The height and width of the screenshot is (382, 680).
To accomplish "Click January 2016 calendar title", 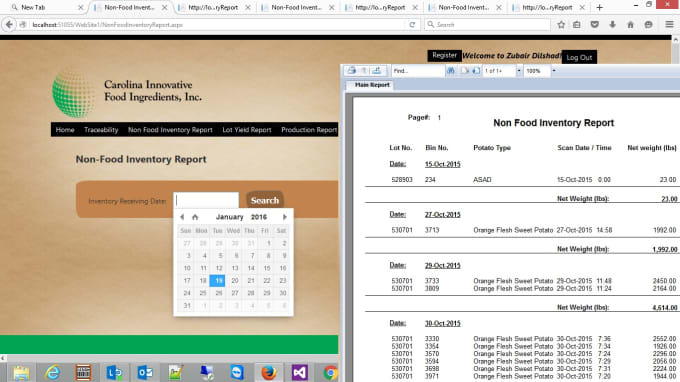I will click(x=241, y=217).
